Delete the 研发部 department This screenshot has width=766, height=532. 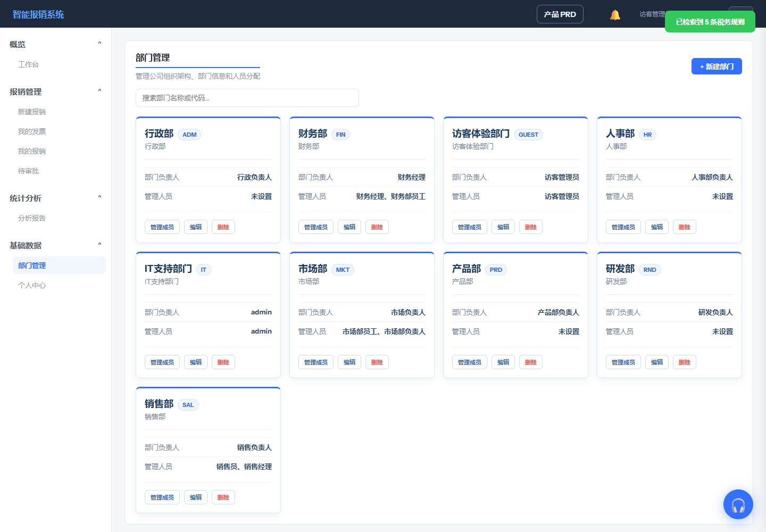click(685, 362)
